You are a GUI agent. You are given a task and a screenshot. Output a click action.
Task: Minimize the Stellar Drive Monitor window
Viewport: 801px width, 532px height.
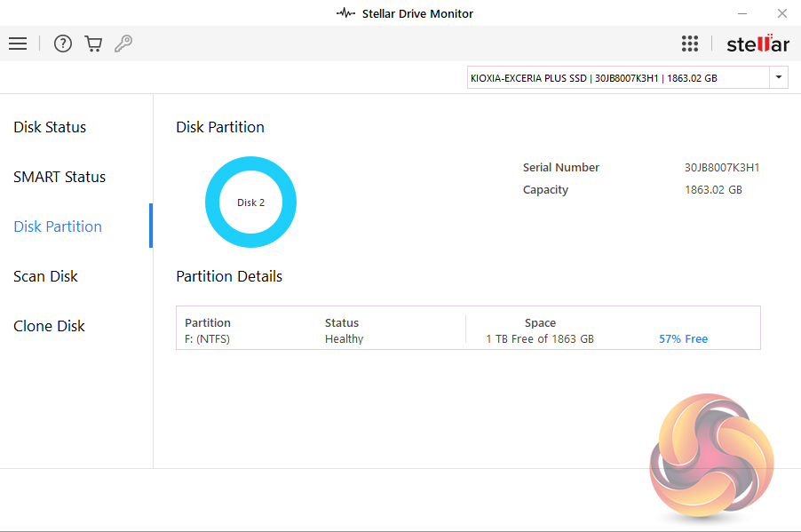click(x=742, y=13)
